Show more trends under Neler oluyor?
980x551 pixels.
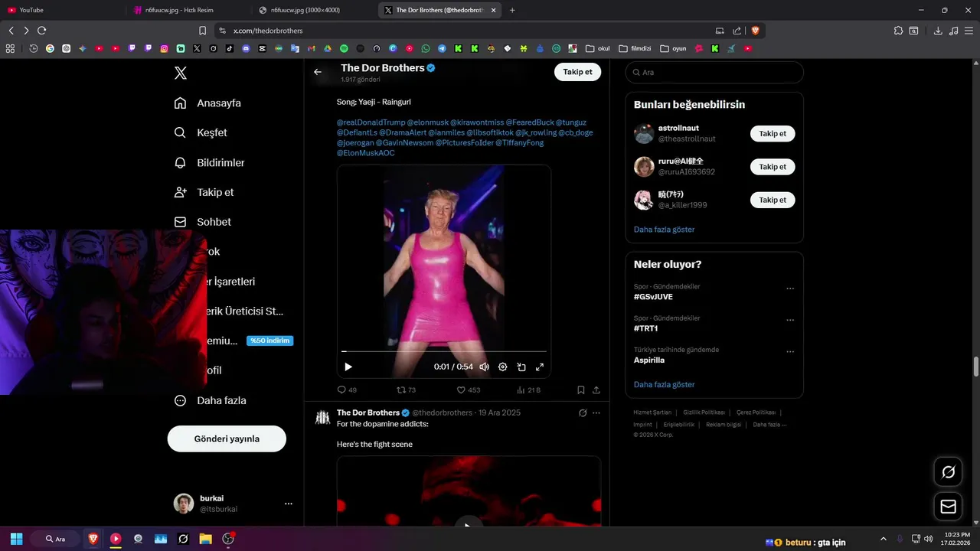click(x=664, y=385)
